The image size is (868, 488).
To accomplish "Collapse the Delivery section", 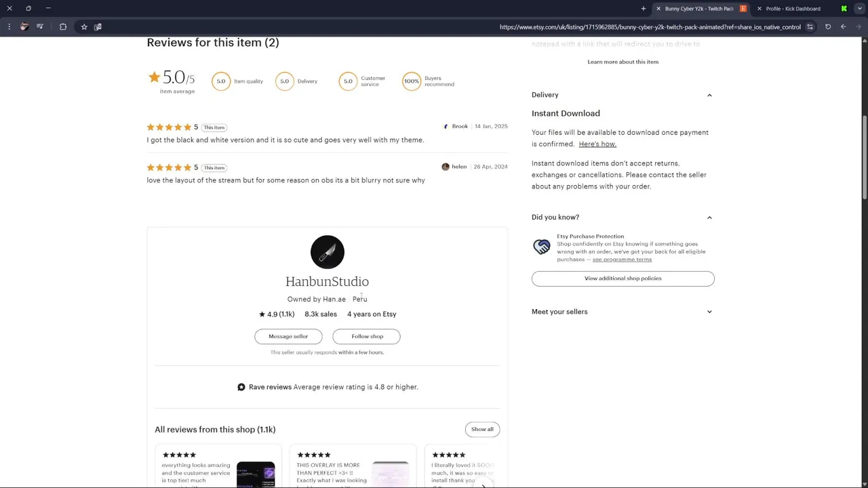I will (x=709, y=95).
